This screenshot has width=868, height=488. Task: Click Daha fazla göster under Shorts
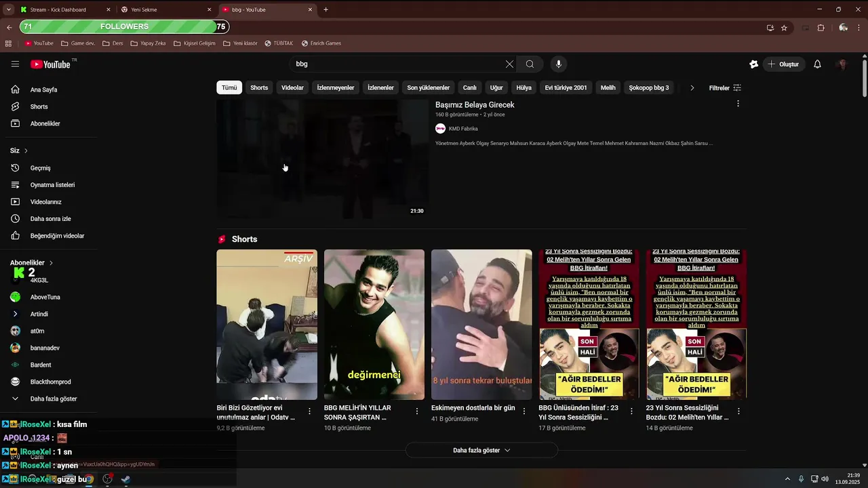(481, 450)
